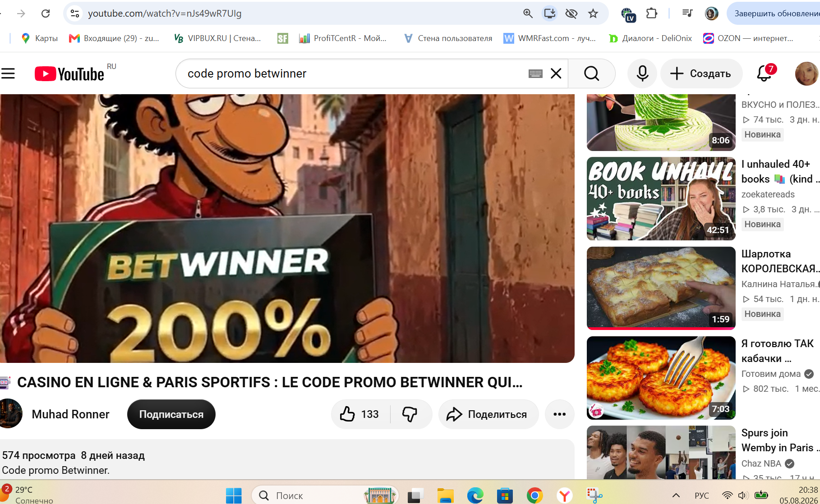
Task: Visit the Готовим дома channel
Action: pos(771,374)
